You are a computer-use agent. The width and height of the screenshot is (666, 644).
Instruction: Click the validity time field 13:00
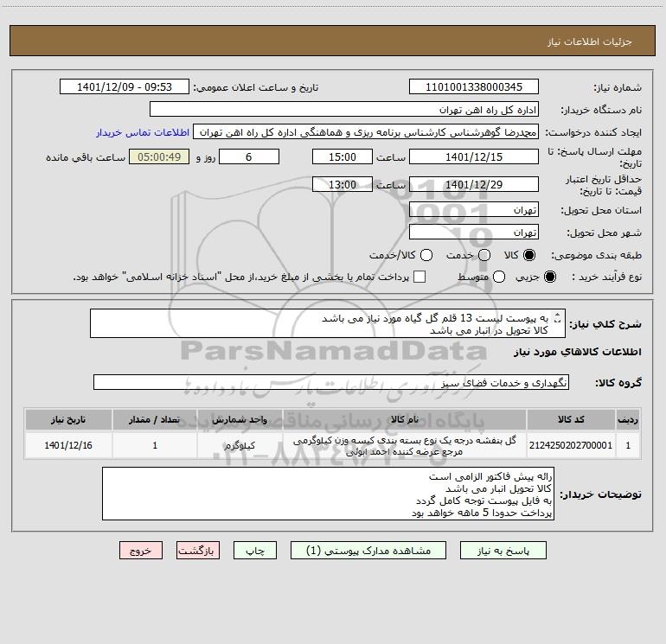coord(343,185)
